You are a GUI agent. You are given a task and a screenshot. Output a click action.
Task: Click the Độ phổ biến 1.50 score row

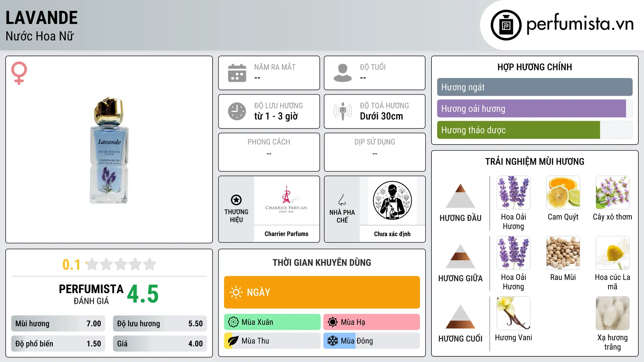(x=58, y=344)
